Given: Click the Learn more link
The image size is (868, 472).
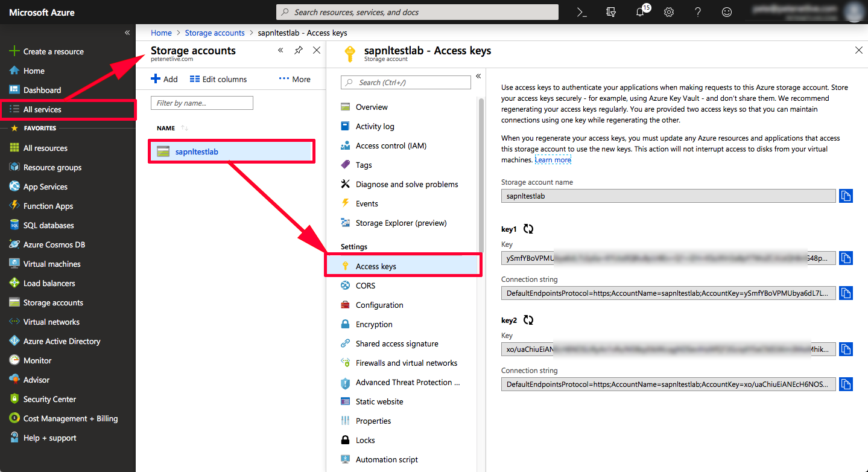Looking at the screenshot, I should point(553,159).
